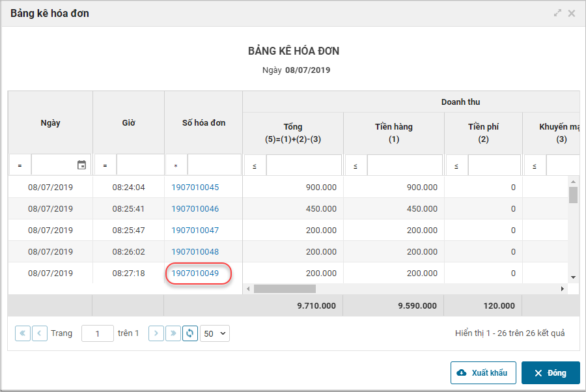Click the Giờ column header
Screen dimensions: 586x392
click(128, 122)
